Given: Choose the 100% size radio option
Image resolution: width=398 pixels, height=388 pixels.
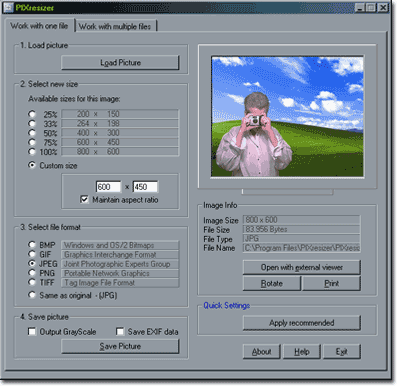Looking at the screenshot, I should (x=32, y=152).
